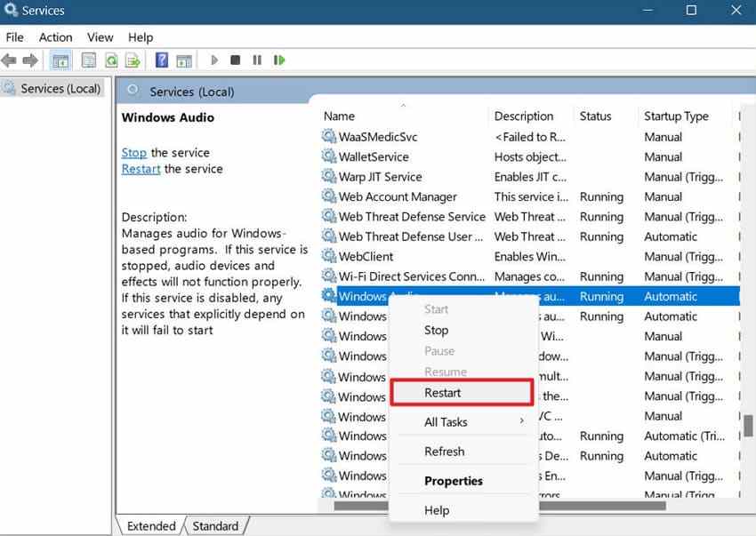Click the Services (Local) pane header
Image resolution: width=756 pixels, height=536 pixels.
coord(191,92)
